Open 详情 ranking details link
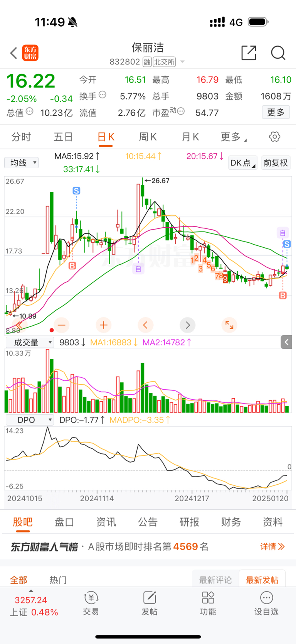Image resolution: width=296 pixels, height=644 pixels. click(x=272, y=546)
